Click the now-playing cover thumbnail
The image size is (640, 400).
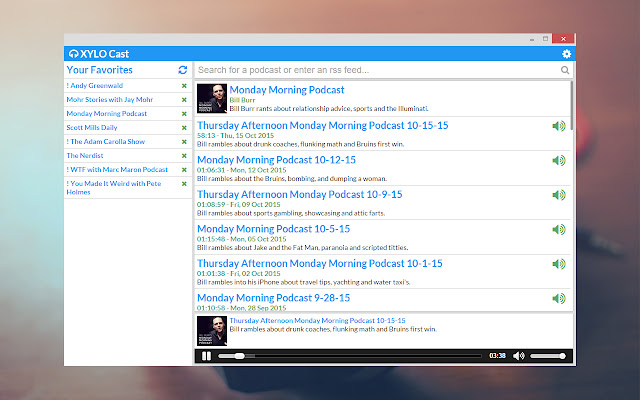212,331
